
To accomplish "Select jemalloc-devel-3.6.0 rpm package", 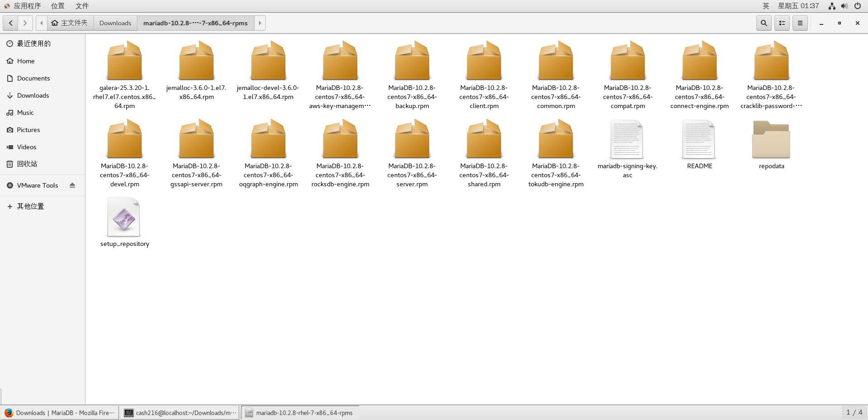I will [x=268, y=71].
